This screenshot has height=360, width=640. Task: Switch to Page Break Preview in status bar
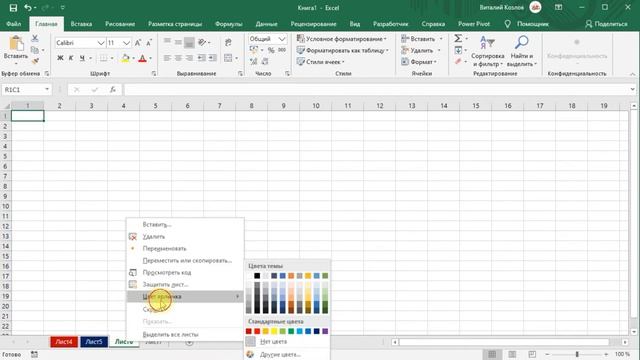pyautogui.click(x=532, y=354)
